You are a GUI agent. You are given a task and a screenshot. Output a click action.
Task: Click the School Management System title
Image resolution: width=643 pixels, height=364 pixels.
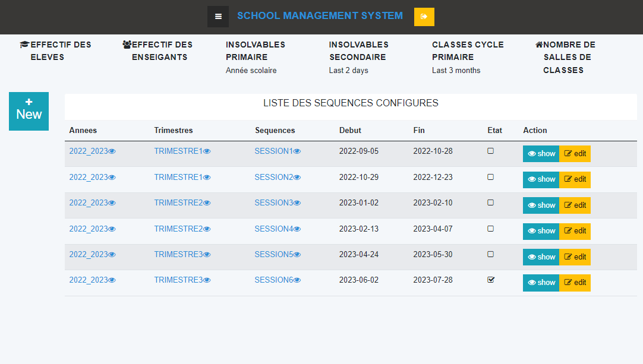(x=320, y=15)
